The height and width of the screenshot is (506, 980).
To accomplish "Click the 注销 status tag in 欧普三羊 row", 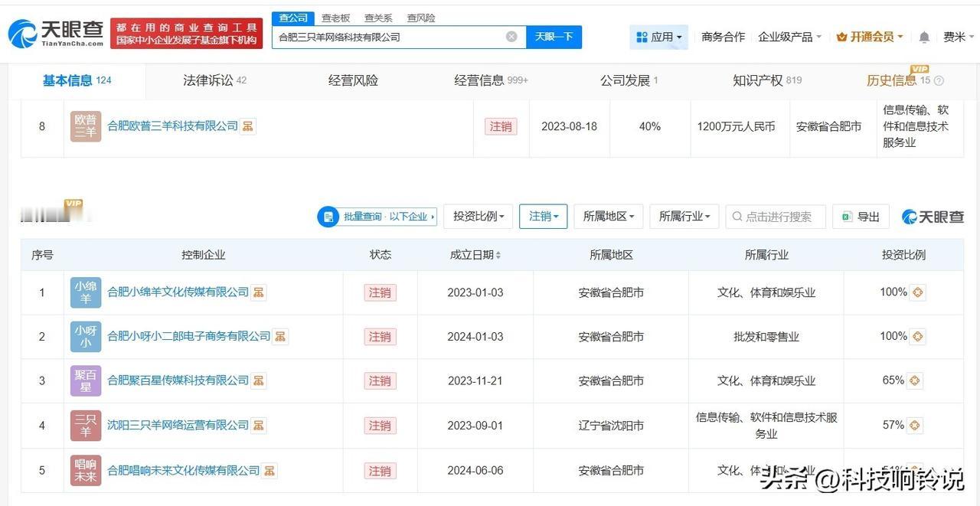I will [501, 126].
